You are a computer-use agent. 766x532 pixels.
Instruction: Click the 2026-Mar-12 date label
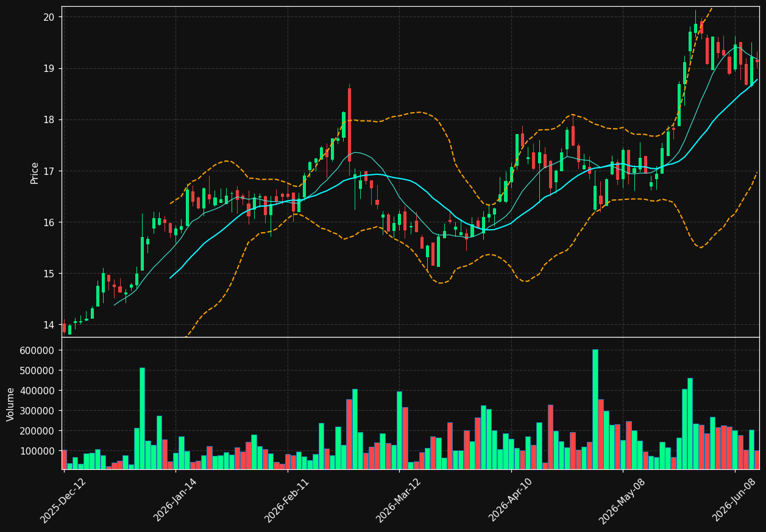pos(399,500)
